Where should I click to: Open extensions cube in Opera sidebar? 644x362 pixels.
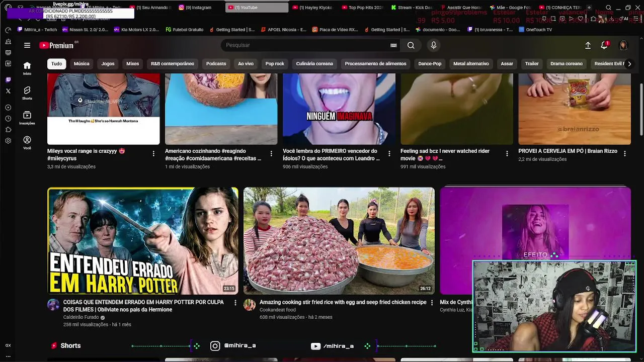(8, 130)
